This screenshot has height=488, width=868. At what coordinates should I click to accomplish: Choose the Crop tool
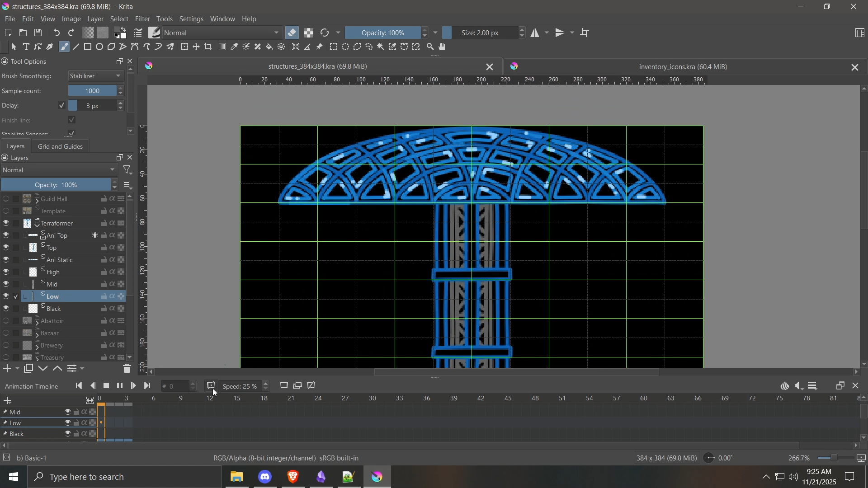pyautogui.click(x=208, y=47)
